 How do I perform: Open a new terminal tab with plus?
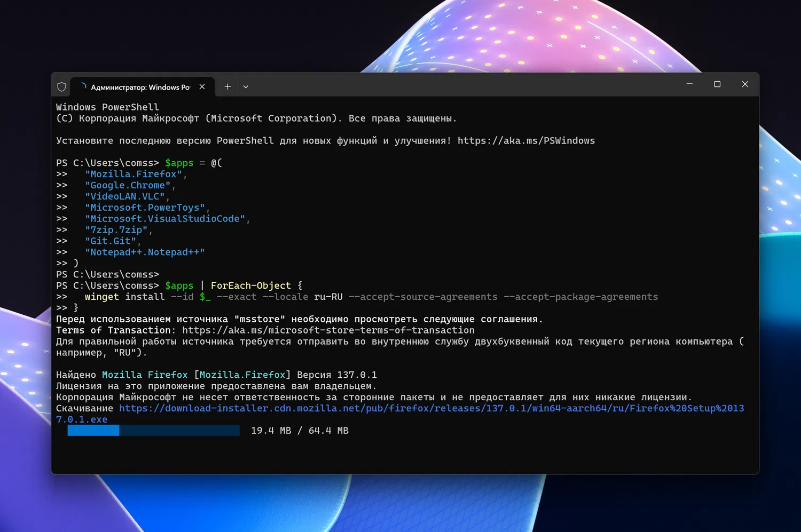pos(227,86)
